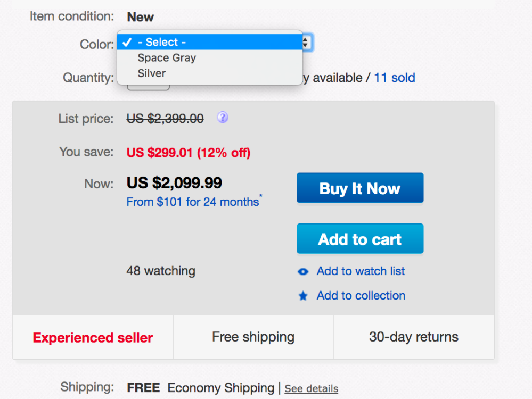
Task: Click the Add to cart button
Action: pos(360,239)
